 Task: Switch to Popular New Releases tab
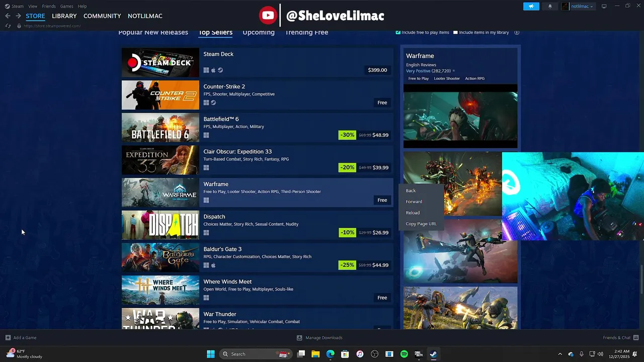[153, 32]
